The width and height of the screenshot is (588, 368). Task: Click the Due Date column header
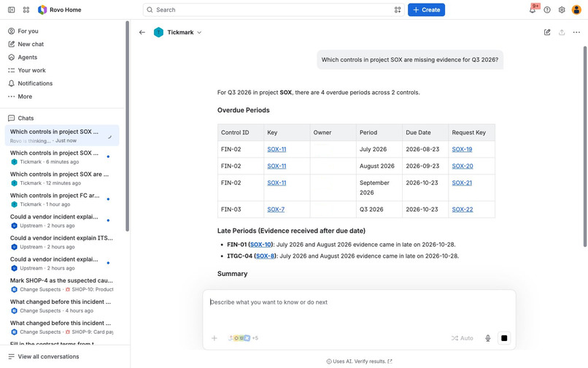pos(425,133)
